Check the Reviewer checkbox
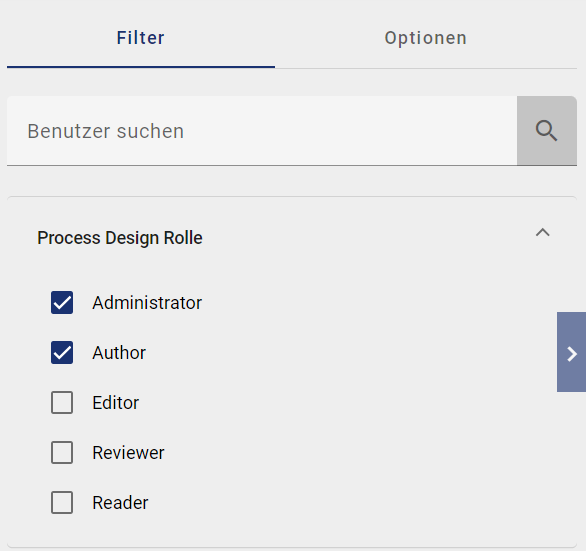The width and height of the screenshot is (586, 551). point(62,453)
